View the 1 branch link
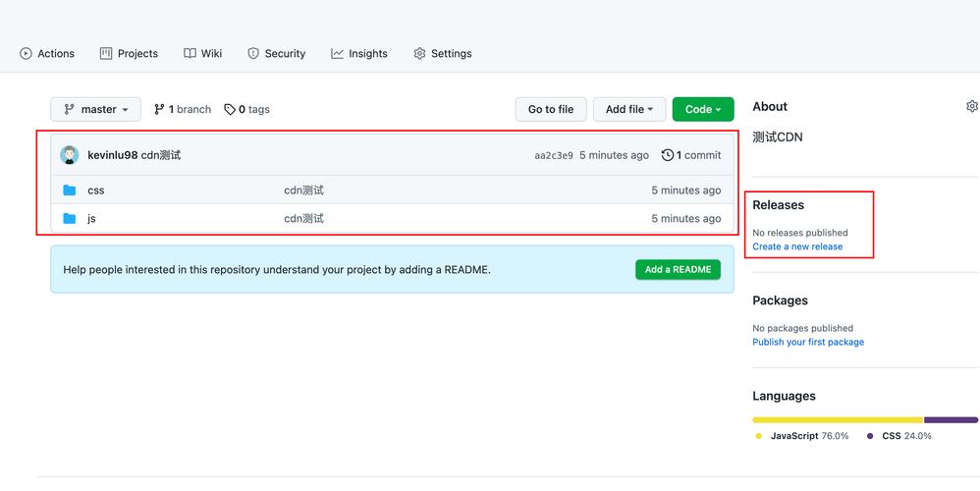 [183, 109]
